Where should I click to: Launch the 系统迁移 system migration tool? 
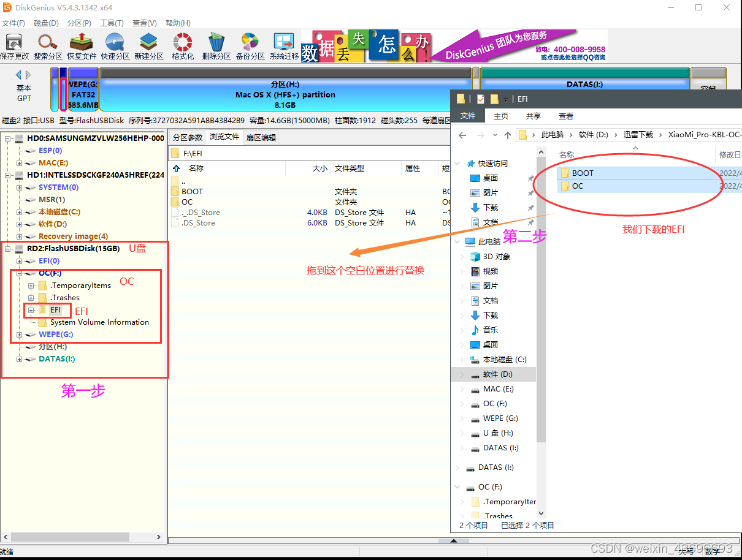coord(284,47)
